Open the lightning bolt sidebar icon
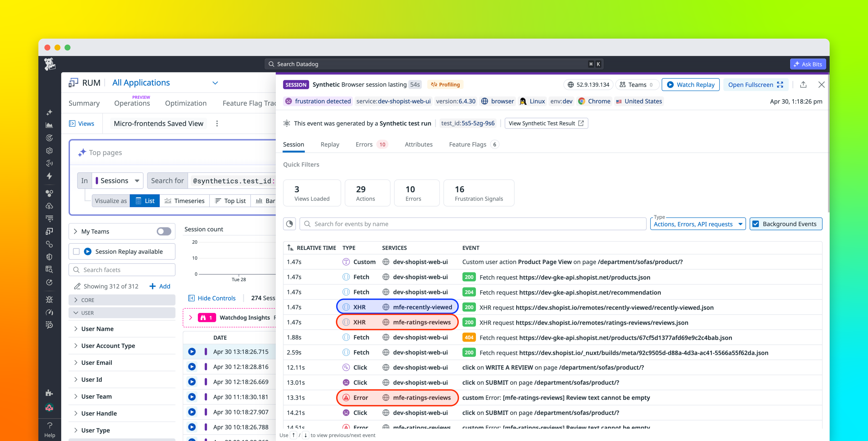Image resolution: width=868 pixels, height=441 pixels. 49,176
